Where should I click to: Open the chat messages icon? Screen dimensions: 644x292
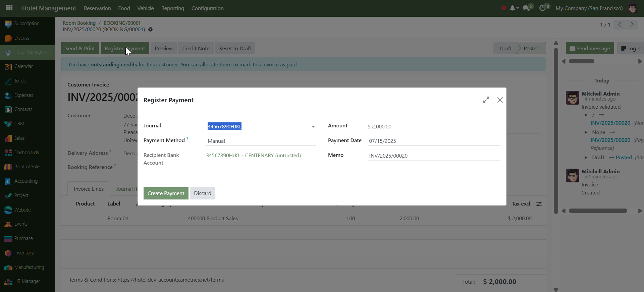[x=526, y=8]
